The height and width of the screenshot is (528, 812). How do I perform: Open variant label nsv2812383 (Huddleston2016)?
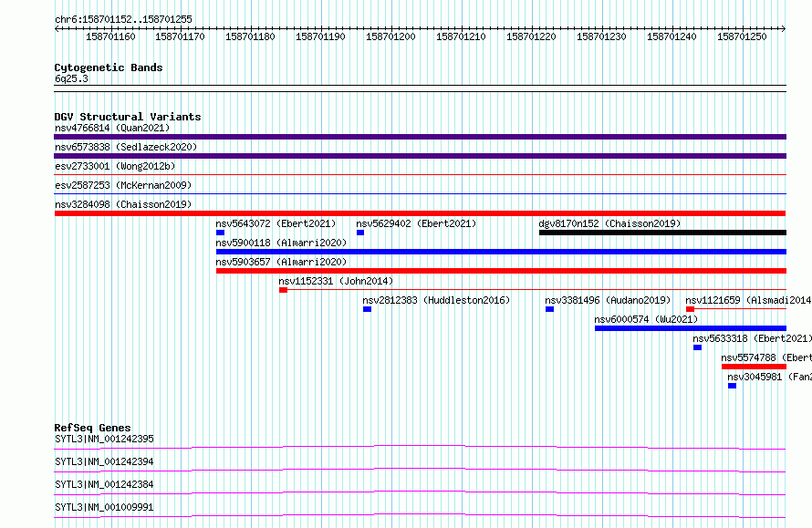[436, 300]
